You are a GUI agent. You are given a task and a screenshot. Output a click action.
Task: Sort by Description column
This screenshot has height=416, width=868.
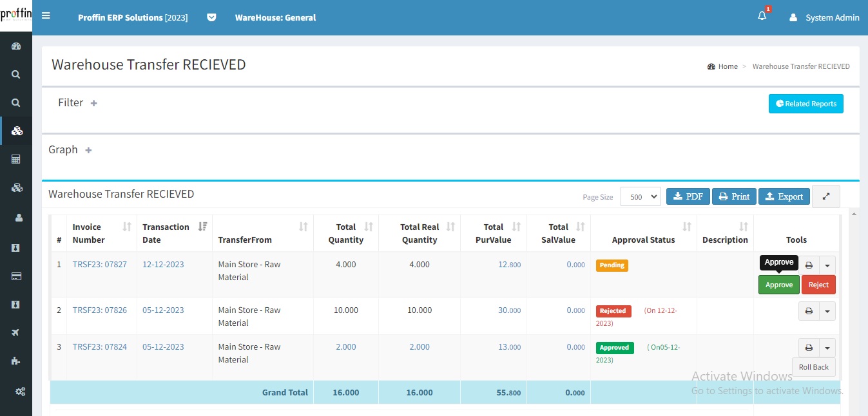click(x=744, y=227)
